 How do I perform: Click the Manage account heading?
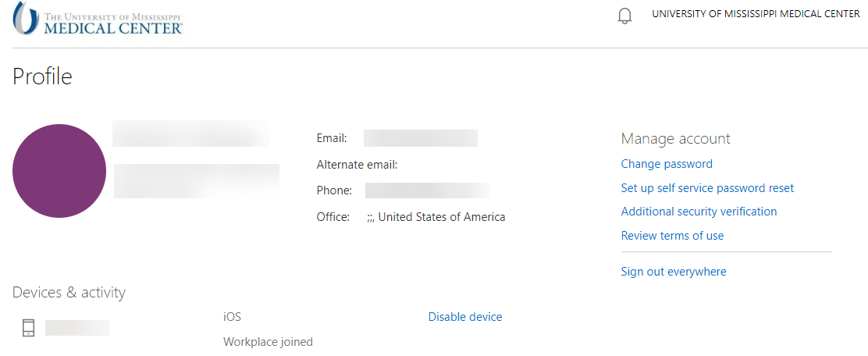tap(675, 138)
